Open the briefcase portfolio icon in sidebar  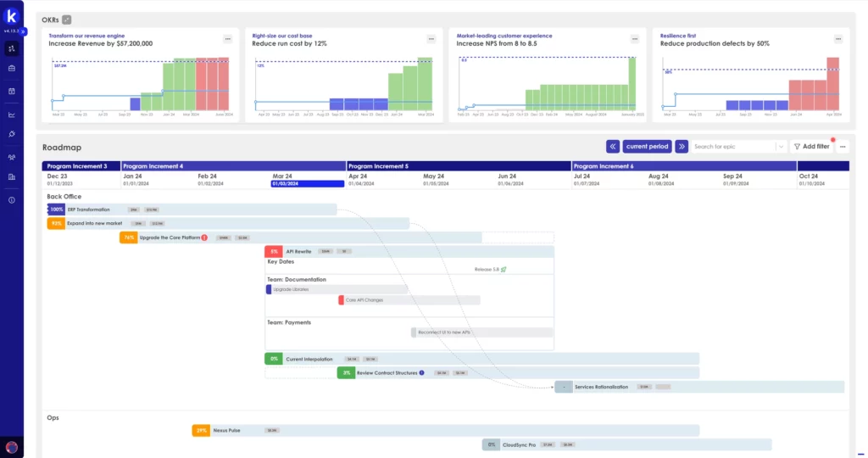(x=12, y=69)
